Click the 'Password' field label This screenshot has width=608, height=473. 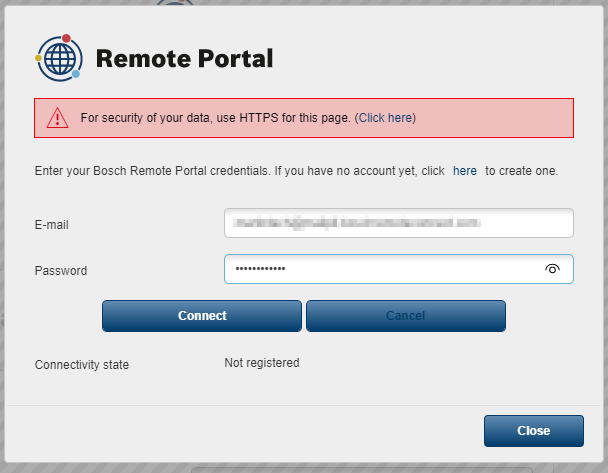61,271
